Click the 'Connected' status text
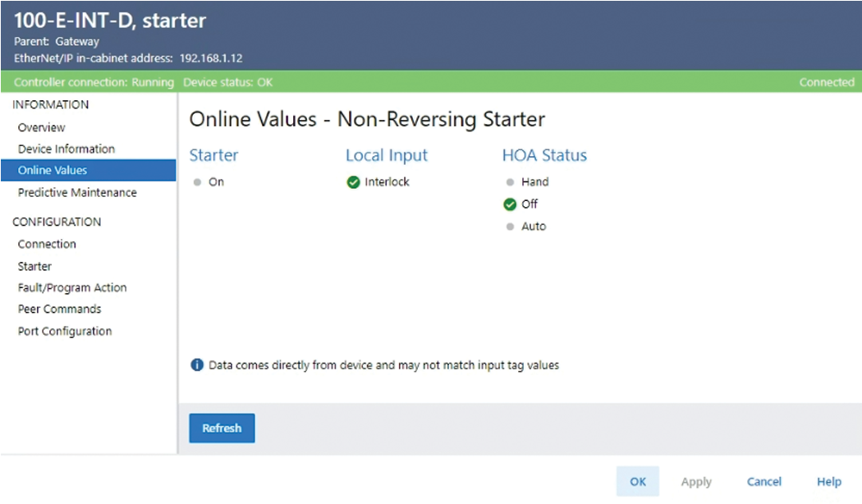The image size is (862, 504). click(x=827, y=82)
